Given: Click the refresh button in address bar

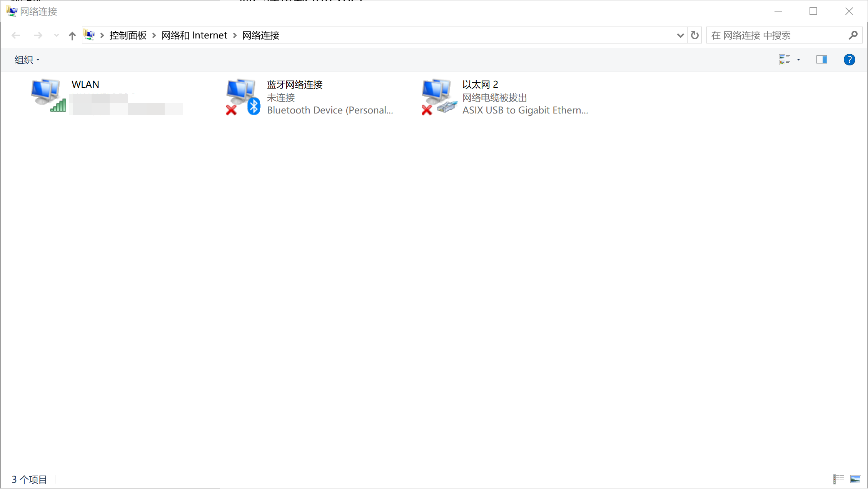Looking at the screenshot, I should (x=694, y=35).
